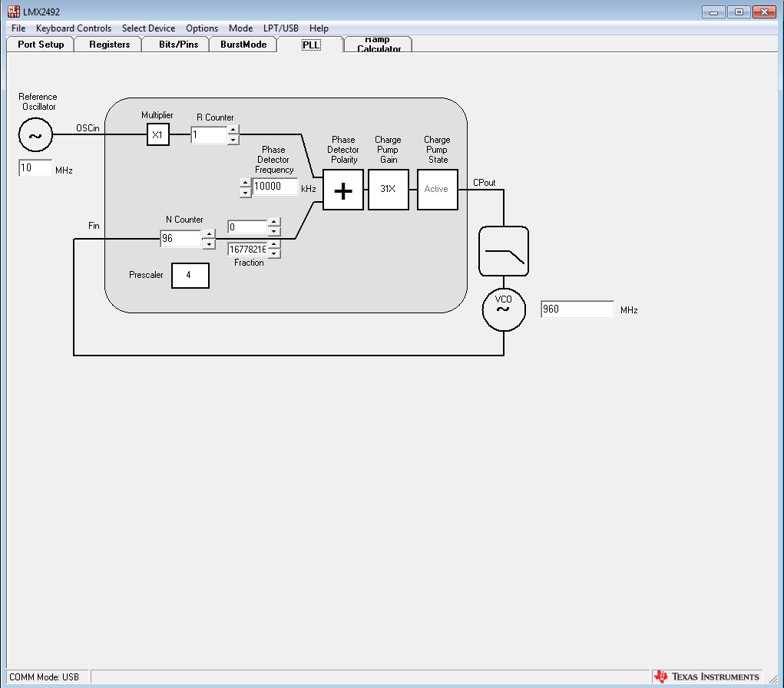Increase the Phase Detector Frequency with the up arrow

[245, 183]
